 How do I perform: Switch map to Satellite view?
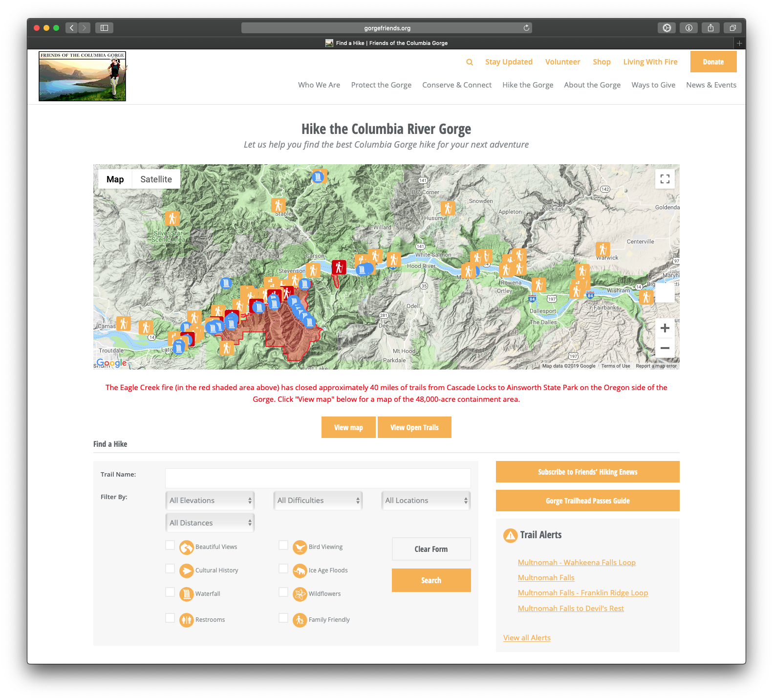tap(156, 179)
